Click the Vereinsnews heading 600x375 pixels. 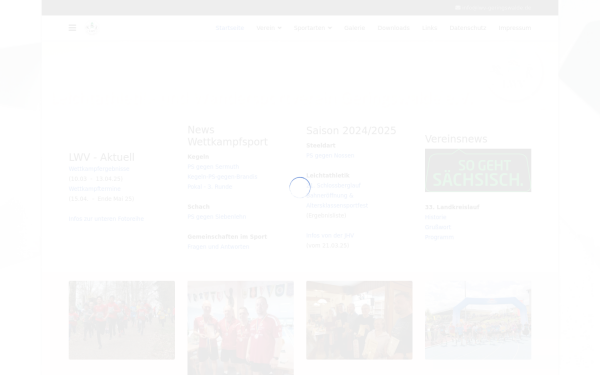pyautogui.click(x=456, y=139)
